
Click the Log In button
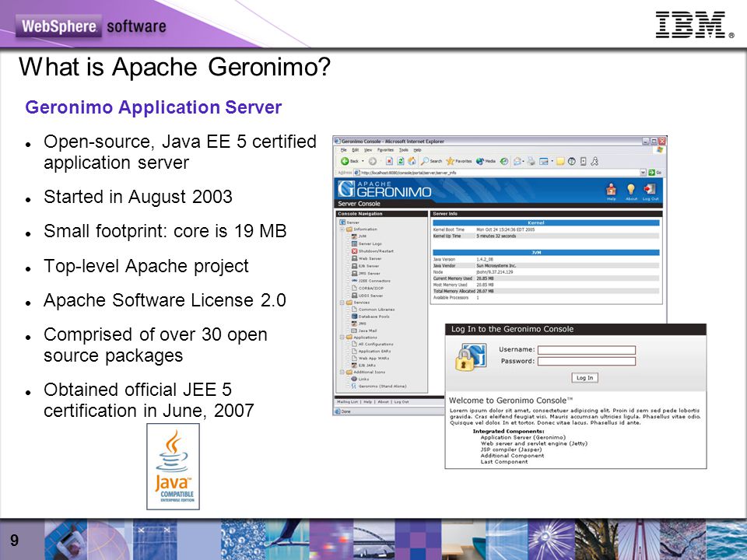point(584,378)
